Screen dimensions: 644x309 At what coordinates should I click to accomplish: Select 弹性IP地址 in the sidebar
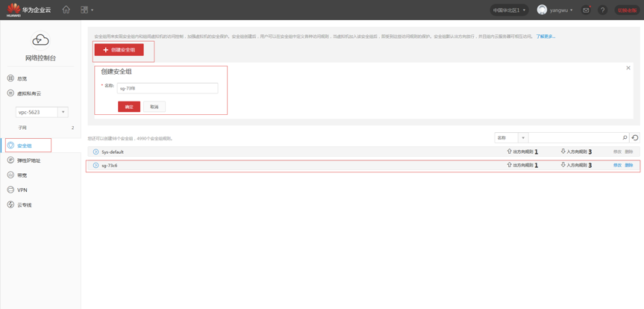tap(28, 160)
